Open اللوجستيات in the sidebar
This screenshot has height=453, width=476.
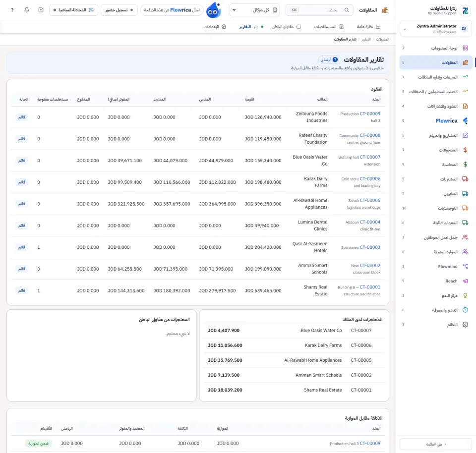tap(436, 208)
